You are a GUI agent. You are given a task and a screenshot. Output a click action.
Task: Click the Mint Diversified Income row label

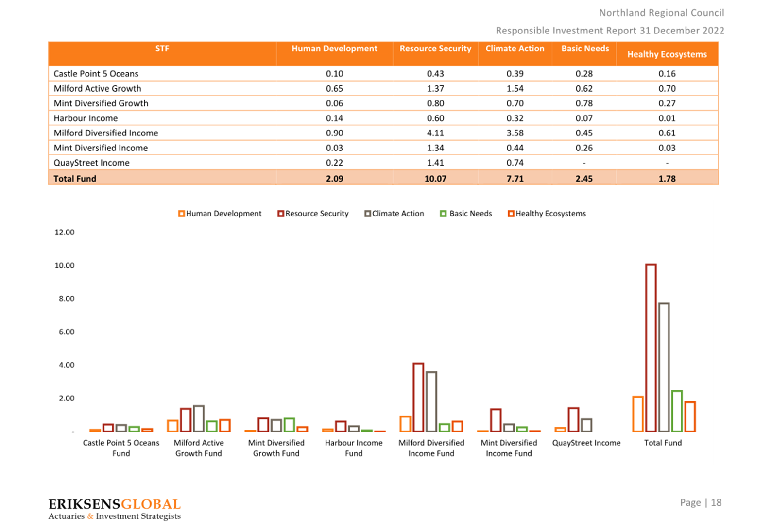point(101,148)
